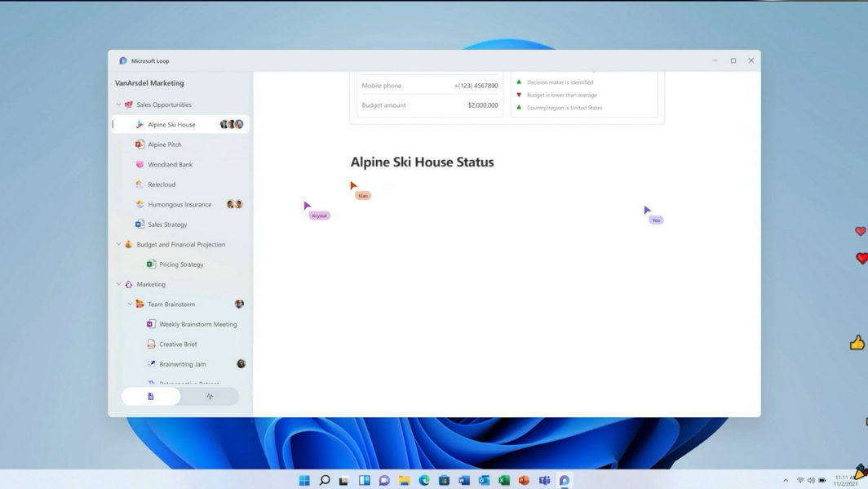Viewport: 868px width, 489px height.
Task: Click the Alpine Ski House Status heading
Action: pyautogui.click(x=422, y=162)
